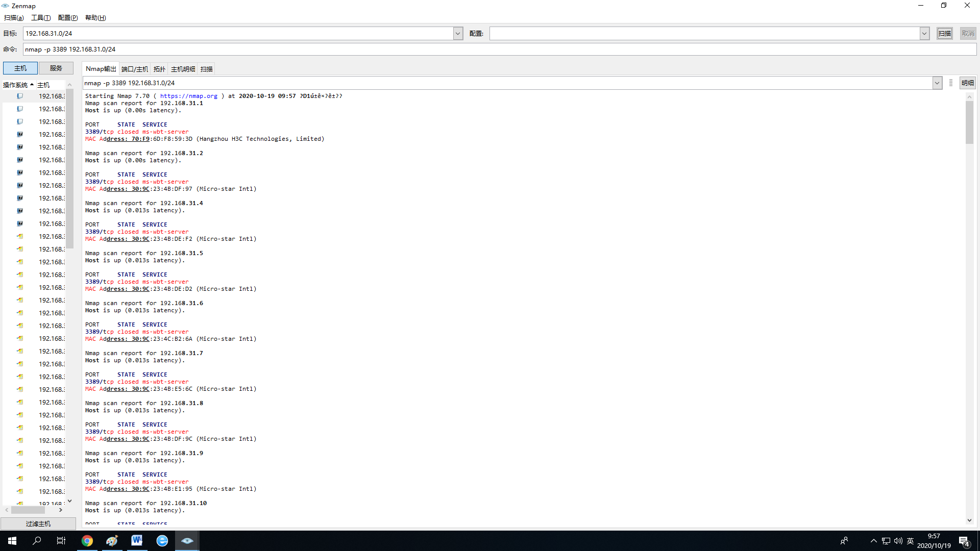Toggle the 主机 hosts view button

point(20,68)
